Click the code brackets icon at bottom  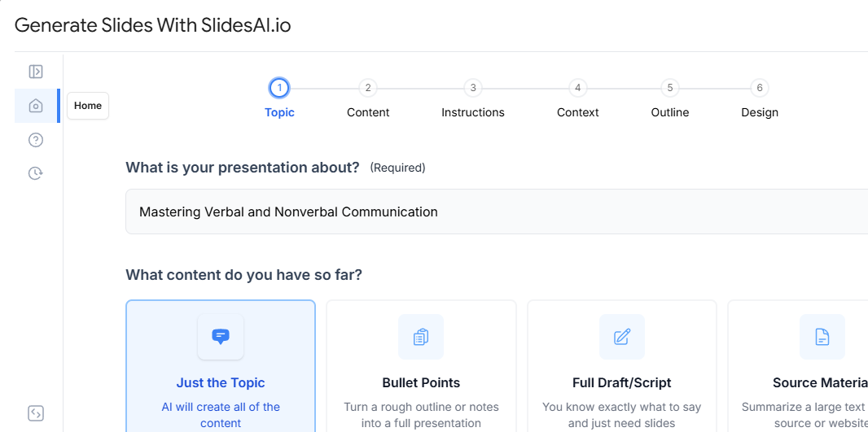pos(36,413)
